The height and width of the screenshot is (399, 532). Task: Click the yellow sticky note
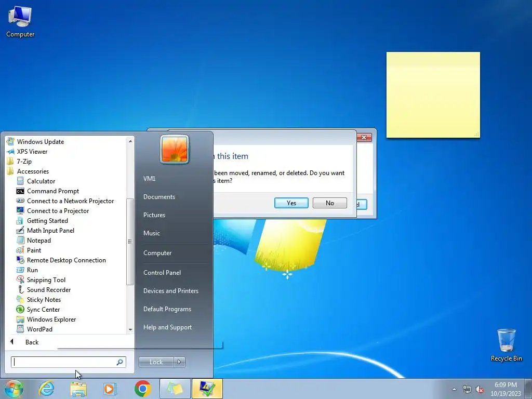point(433,95)
